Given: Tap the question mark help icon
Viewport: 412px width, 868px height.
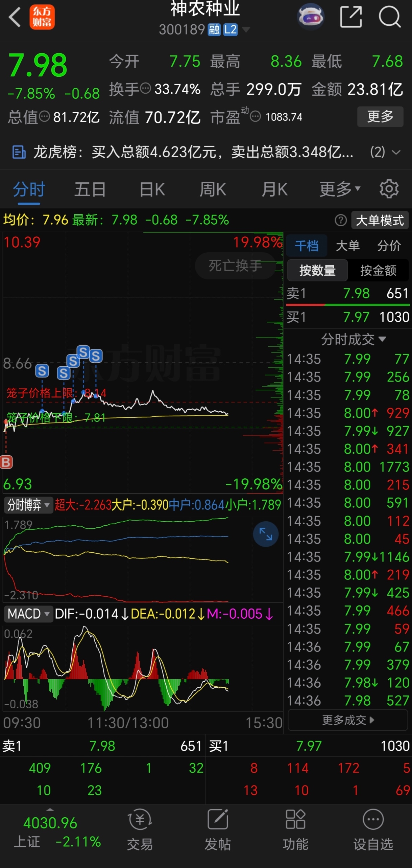Looking at the screenshot, I should [x=341, y=220].
